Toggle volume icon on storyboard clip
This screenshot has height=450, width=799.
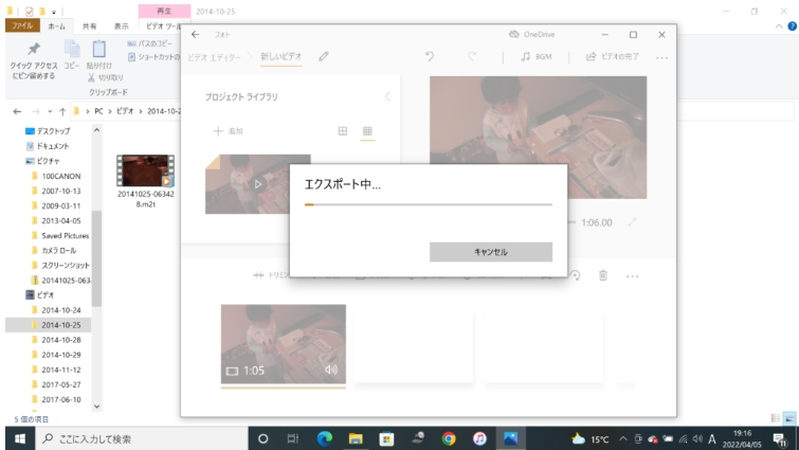(x=331, y=369)
